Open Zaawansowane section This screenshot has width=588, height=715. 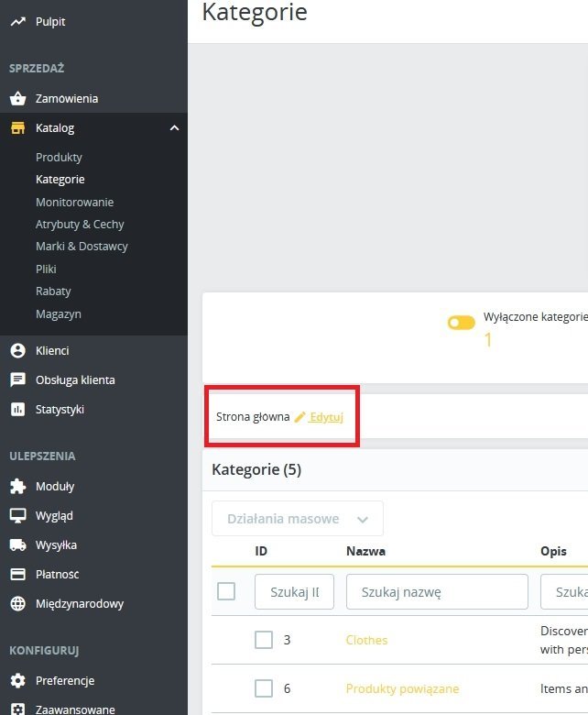coord(75,709)
